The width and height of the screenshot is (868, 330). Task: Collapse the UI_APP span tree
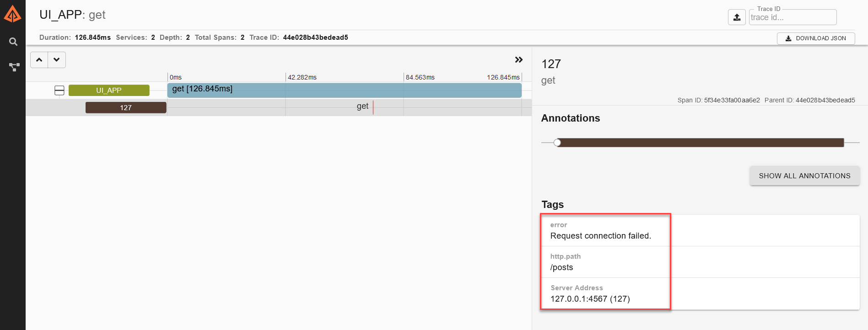point(59,90)
